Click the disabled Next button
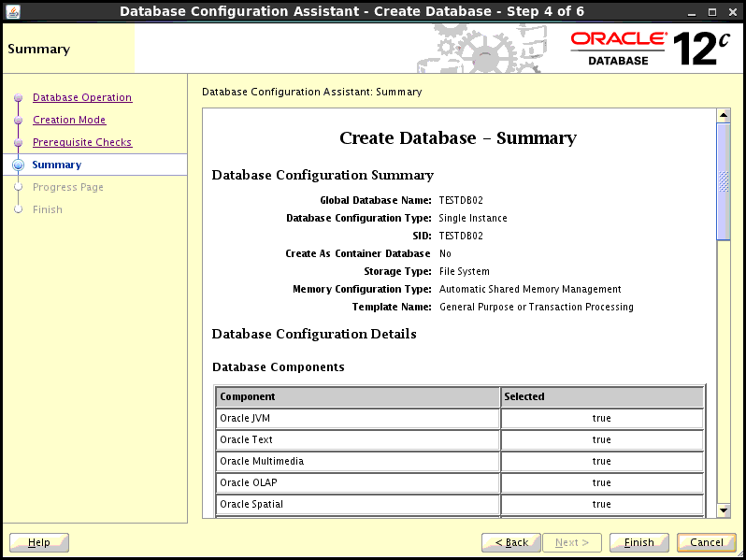Viewport: 746px width, 560px height. click(x=572, y=542)
